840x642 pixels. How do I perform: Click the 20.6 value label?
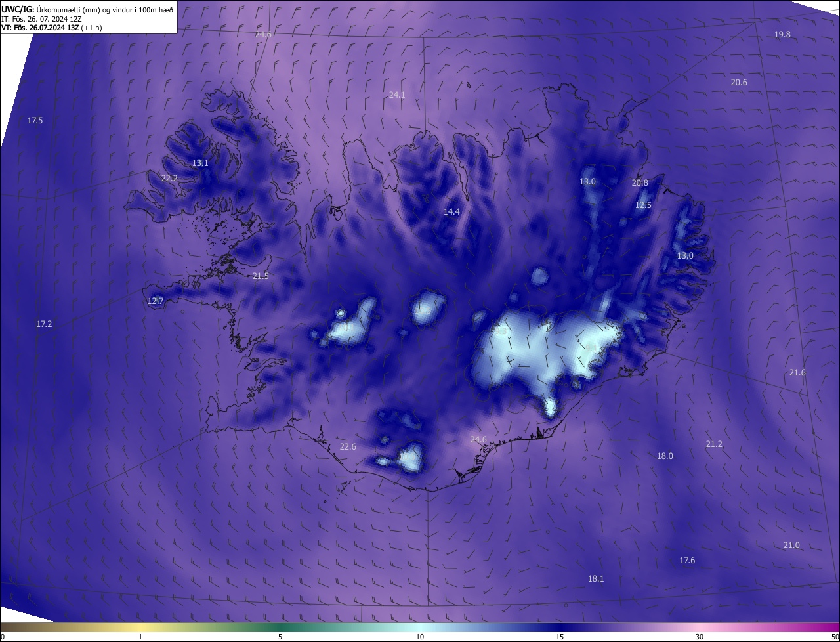tap(739, 82)
